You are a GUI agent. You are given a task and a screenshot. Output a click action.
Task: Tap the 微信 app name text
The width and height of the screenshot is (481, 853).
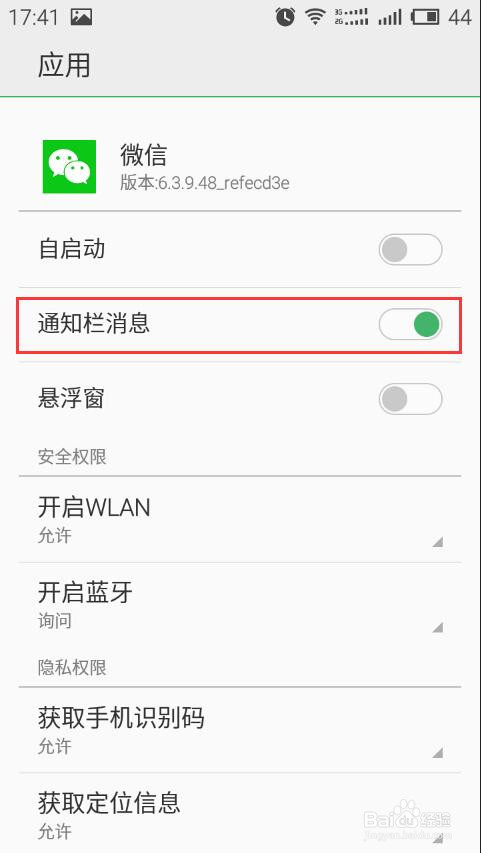click(x=143, y=154)
